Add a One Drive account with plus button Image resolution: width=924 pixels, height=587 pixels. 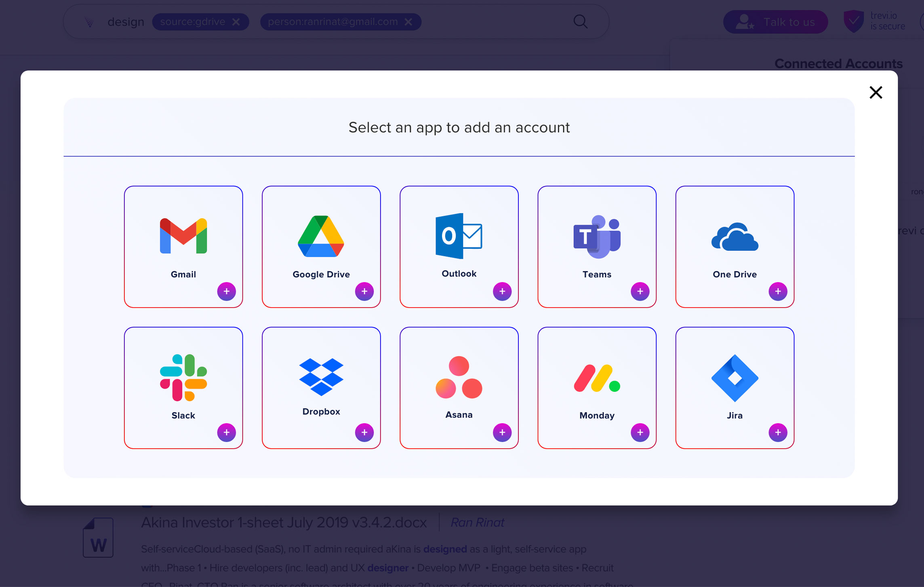(778, 291)
